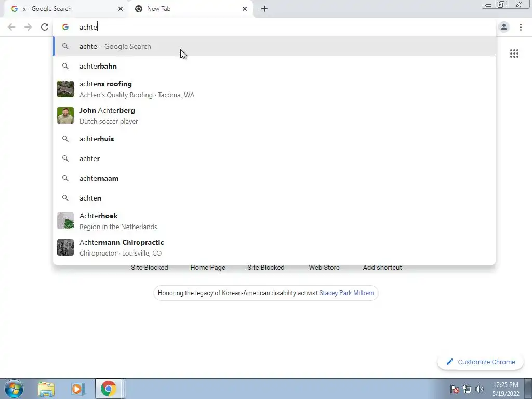
Task: Open the Chrome profile avatar menu
Action: [504, 27]
